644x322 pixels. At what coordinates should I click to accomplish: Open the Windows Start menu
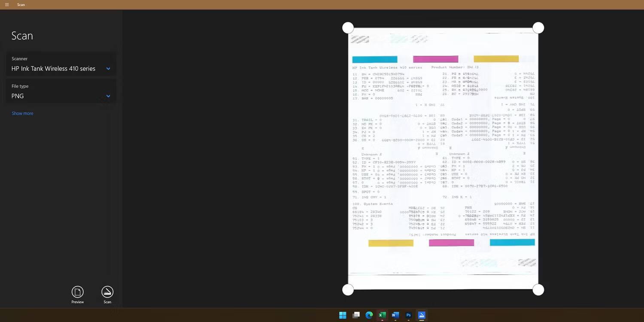click(343, 316)
